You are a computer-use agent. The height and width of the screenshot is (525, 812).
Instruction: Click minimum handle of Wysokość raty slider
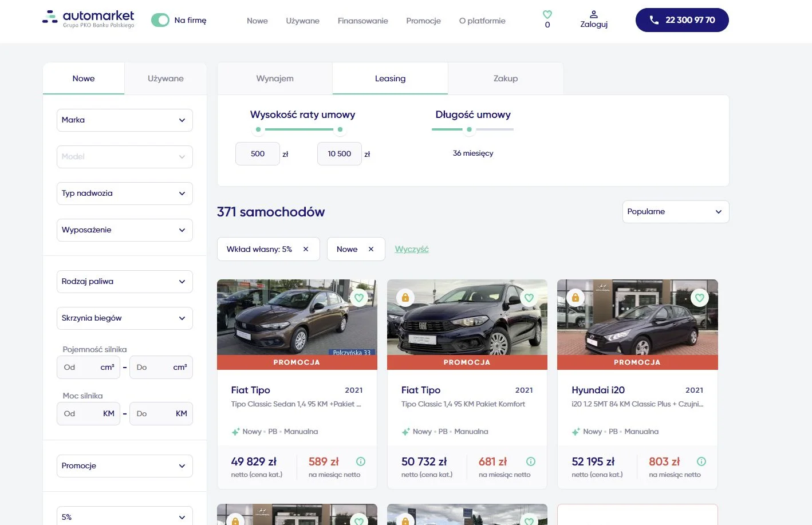click(x=258, y=129)
